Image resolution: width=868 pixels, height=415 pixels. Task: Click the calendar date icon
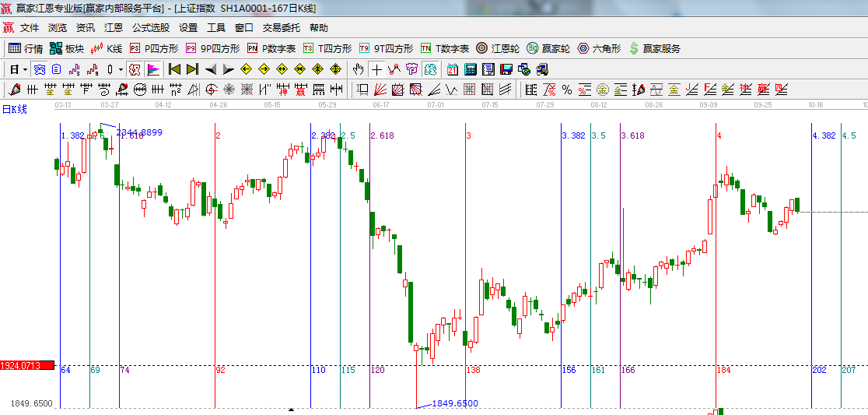pos(452,69)
